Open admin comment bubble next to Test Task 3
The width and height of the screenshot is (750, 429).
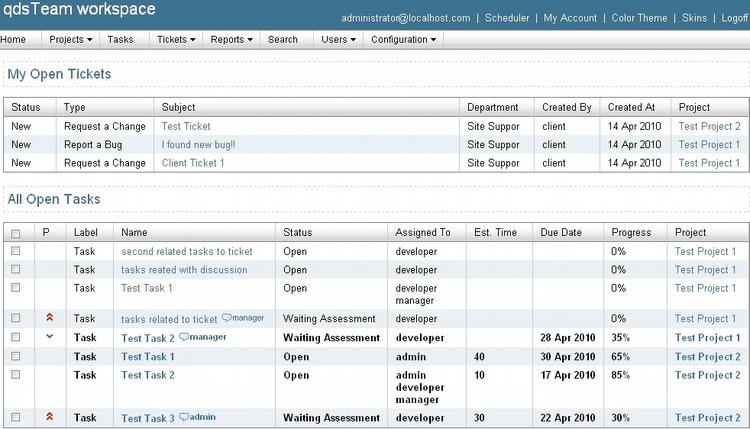click(184, 416)
